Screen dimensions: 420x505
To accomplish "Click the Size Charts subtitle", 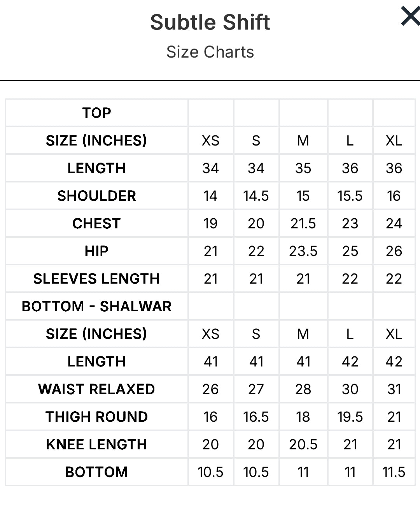I will pos(210,52).
